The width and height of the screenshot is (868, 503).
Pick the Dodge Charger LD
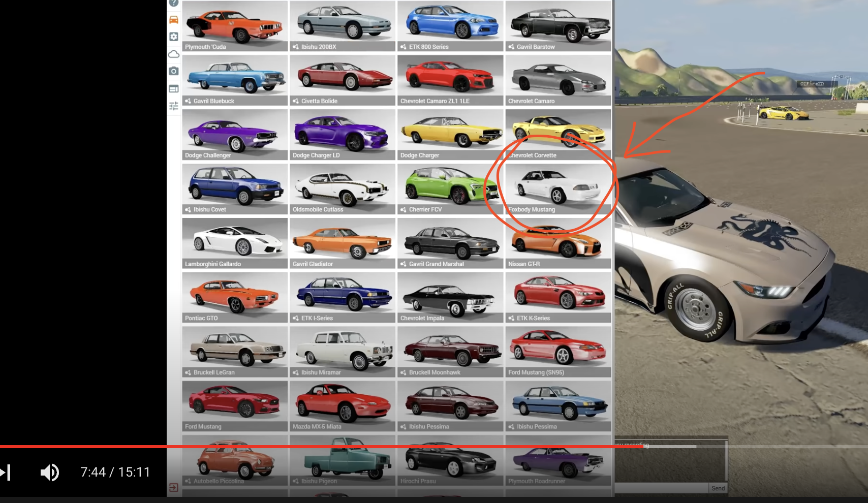[343, 135]
